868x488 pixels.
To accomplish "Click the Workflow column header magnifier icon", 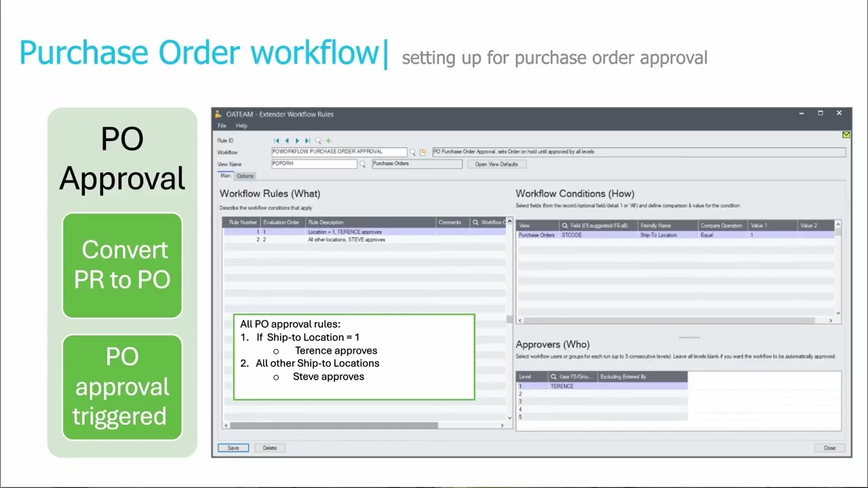I will (x=475, y=222).
